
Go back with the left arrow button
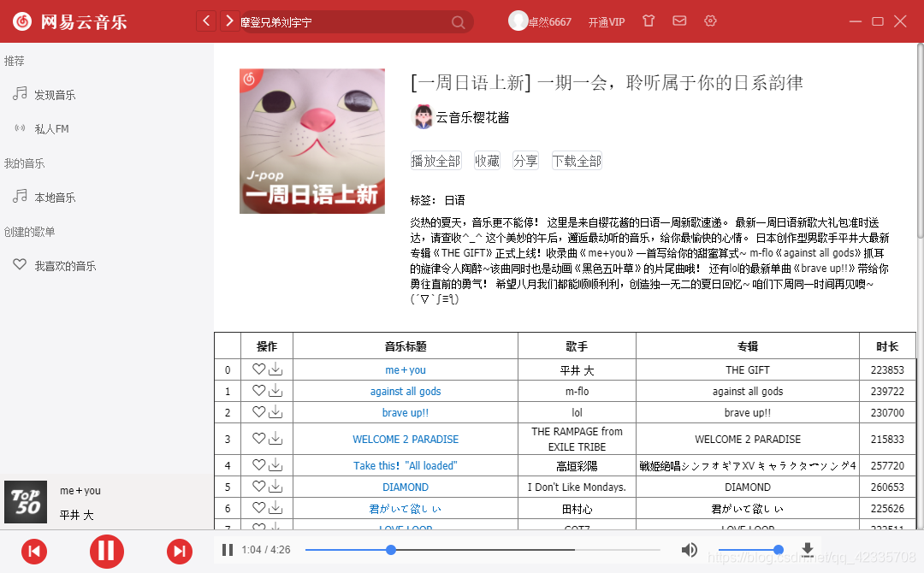tap(205, 21)
